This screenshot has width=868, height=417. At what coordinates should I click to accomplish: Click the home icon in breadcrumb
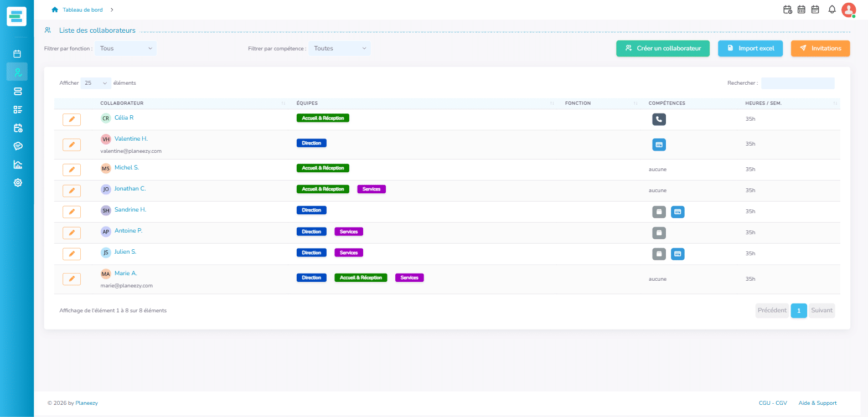click(x=54, y=9)
